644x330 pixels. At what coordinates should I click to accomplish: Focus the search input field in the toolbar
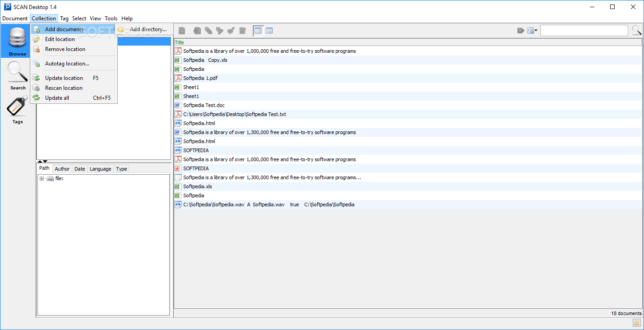[x=584, y=31]
